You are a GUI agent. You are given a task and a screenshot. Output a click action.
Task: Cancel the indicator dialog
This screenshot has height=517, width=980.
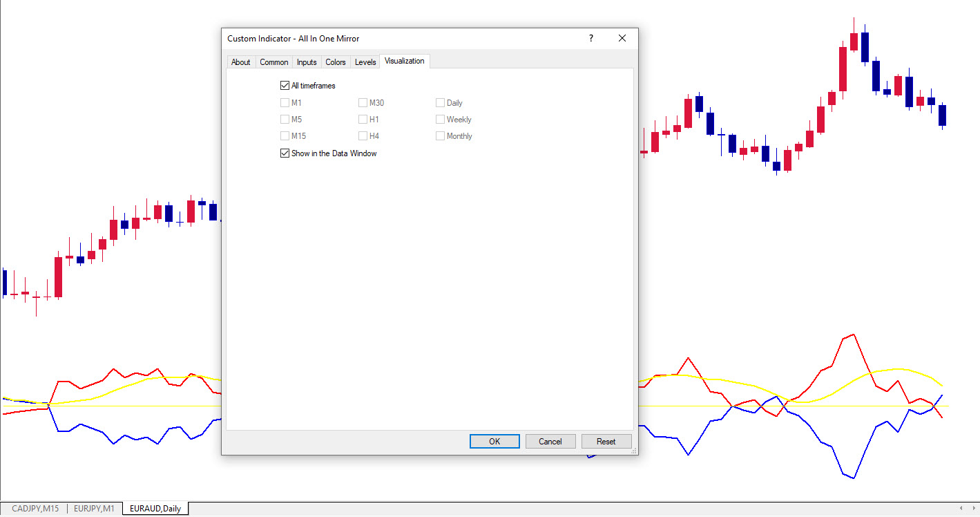point(550,442)
